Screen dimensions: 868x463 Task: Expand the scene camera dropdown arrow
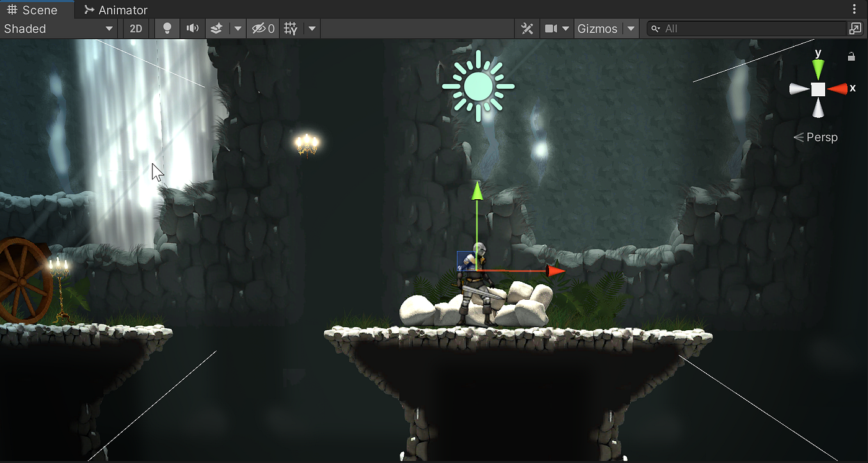pos(565,29)
